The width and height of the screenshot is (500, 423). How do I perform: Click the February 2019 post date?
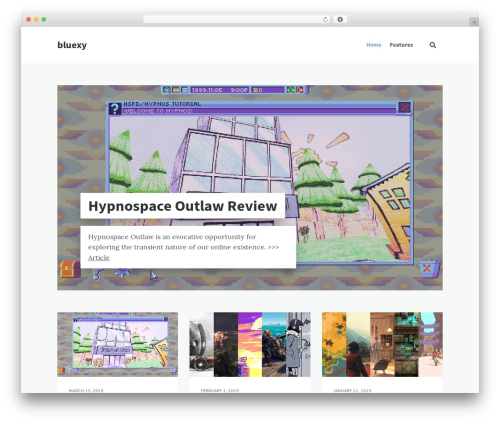[220, 390]
